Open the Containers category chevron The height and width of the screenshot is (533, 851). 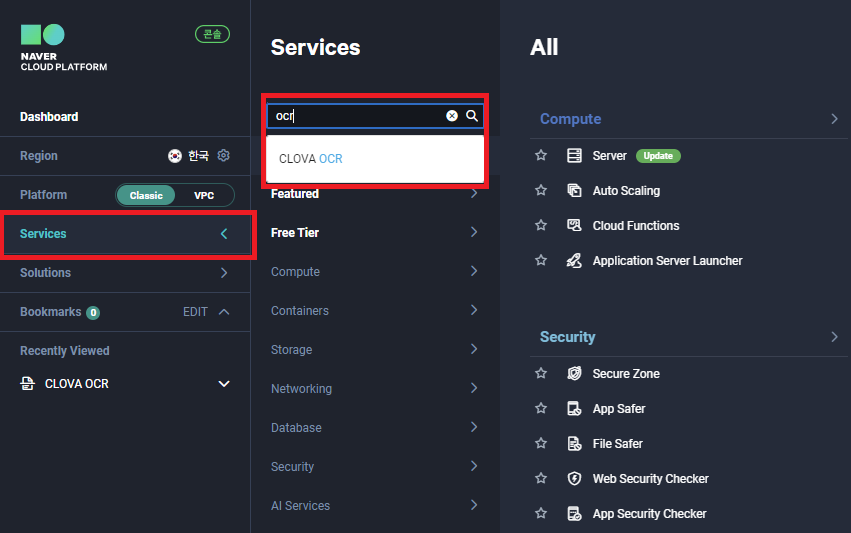tap(474, 310)
